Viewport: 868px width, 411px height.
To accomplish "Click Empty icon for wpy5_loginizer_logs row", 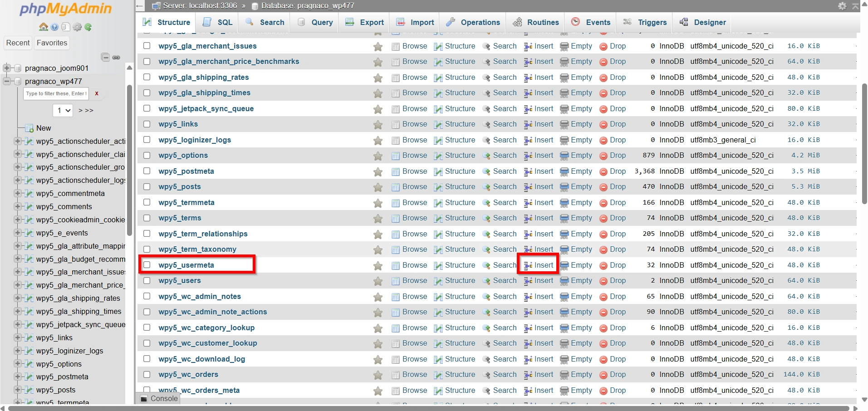I will (x=564, y=140).
